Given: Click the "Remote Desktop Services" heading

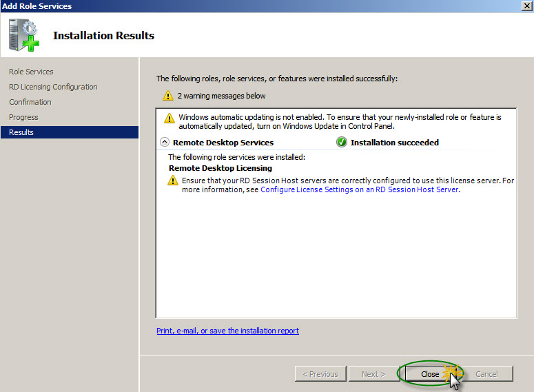Looking at the screenshot, I should [x=223, y=143].
